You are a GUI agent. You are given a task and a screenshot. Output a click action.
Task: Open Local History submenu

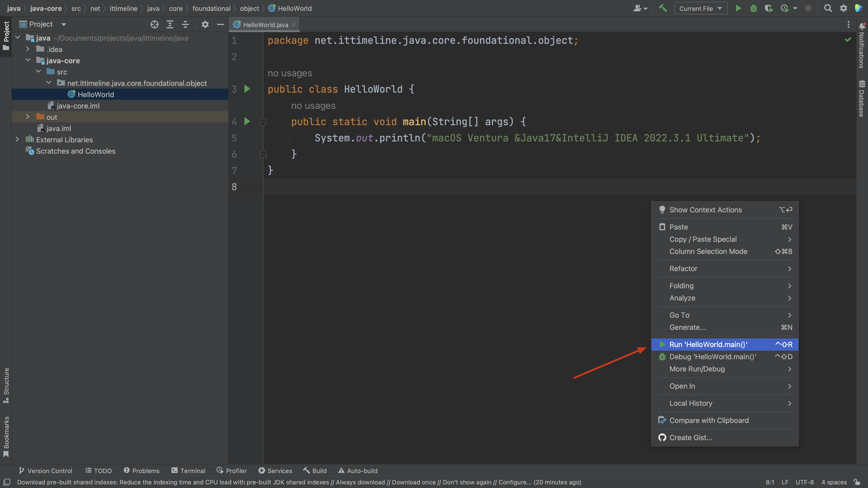(725, 403)
